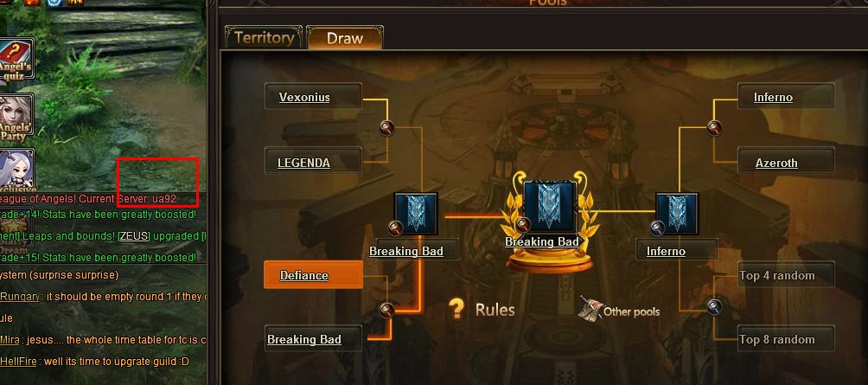Open the Vexonius guild link
Screen dimensions: 868x385
pyautogui.click(x=304, y=98)
